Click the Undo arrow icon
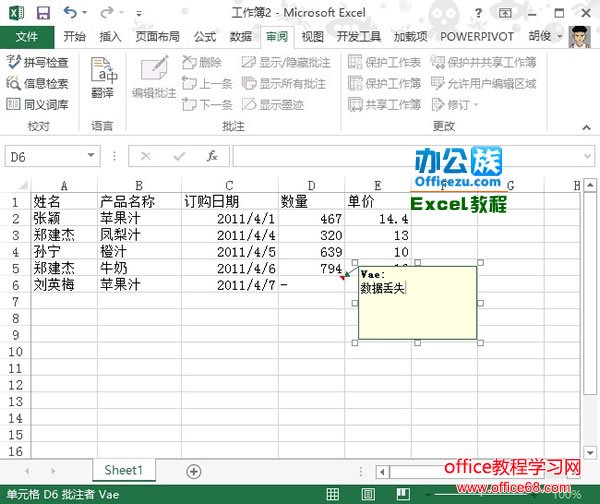This screenshot has width=600, height=504. pyautogui.click(x=70, y=13)
